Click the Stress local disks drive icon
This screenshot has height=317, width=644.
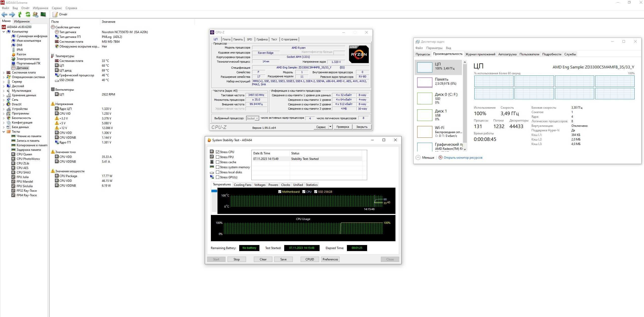tap(212, 172)
